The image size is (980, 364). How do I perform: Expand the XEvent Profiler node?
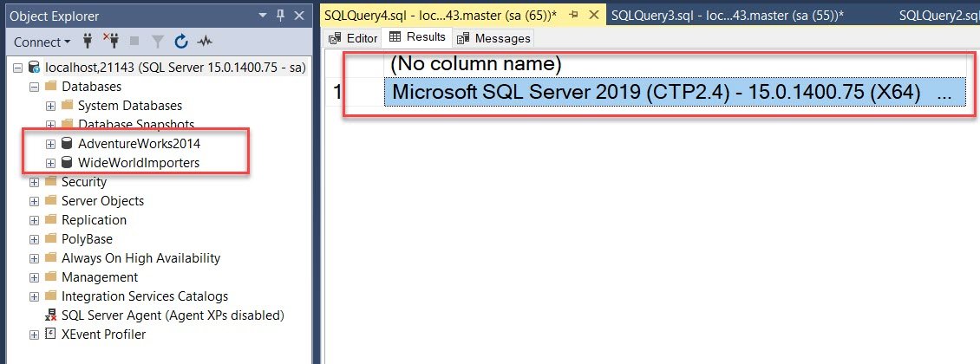[35, 335]
